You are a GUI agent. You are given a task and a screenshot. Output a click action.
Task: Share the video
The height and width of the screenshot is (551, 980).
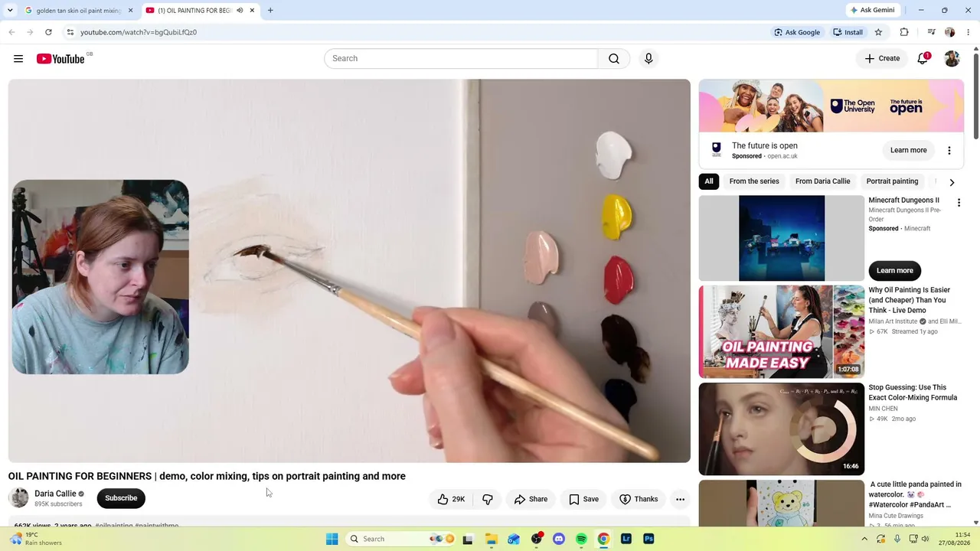coord(531,499)
